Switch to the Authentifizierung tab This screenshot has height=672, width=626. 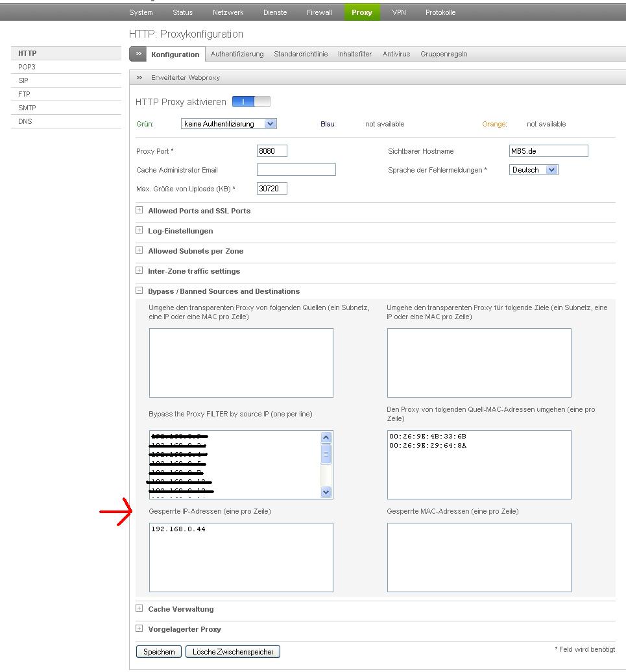point(237,54)
